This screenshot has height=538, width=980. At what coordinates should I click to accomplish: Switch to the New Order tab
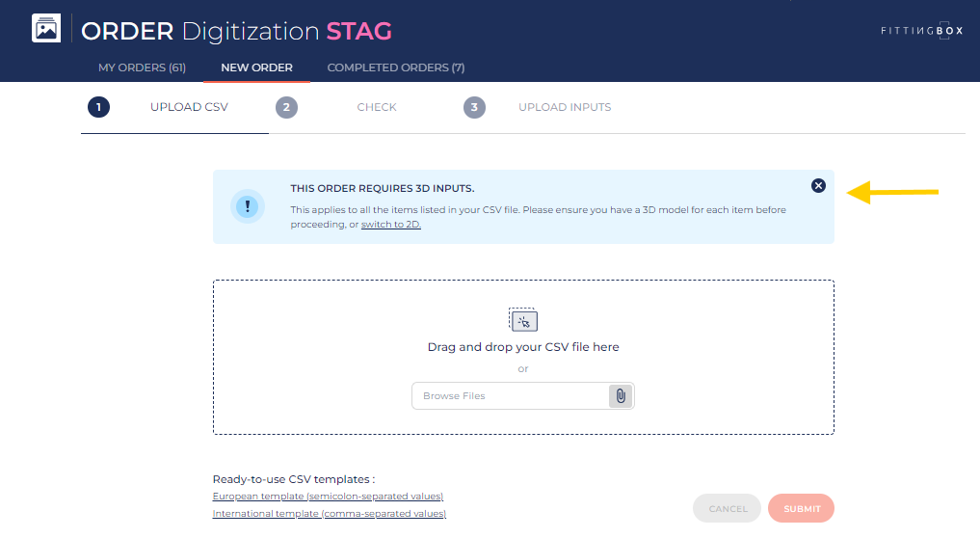[x=256, y=67]
